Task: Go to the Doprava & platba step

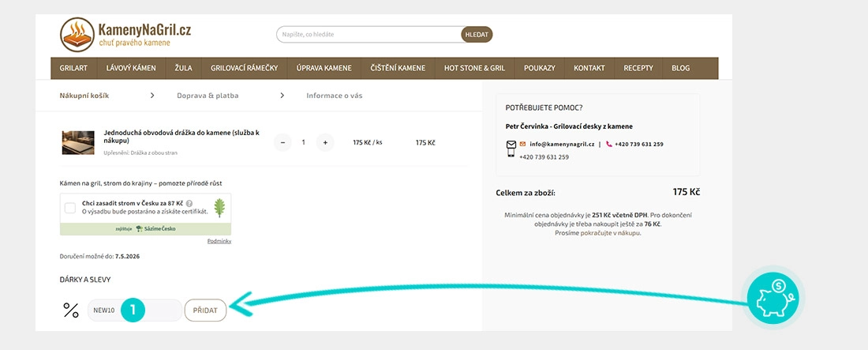Action: click(x=208, y=96)
